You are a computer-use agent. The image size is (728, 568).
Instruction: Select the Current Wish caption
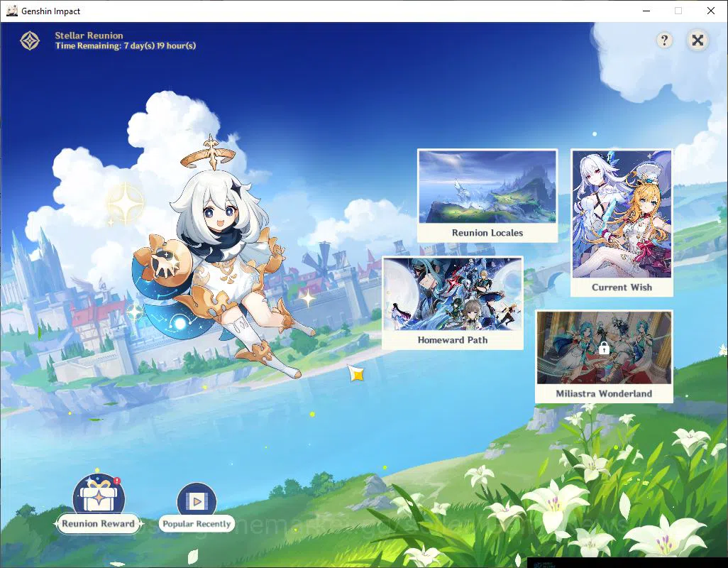coord(622,288)
